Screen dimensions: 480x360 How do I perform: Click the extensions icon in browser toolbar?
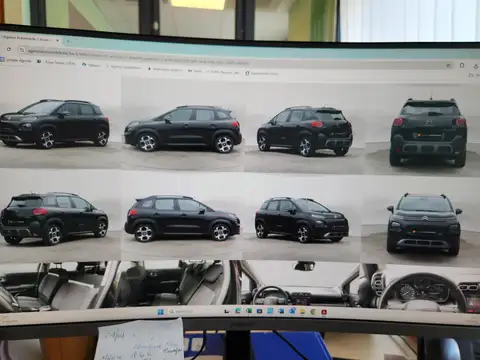[462, 65]
